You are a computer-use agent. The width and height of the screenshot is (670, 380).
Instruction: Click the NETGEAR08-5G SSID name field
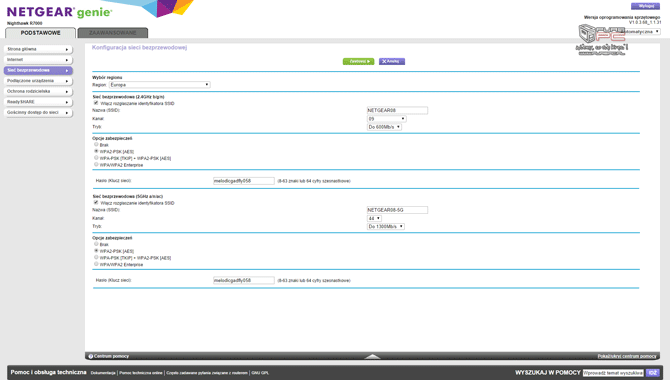coord(397,210)
